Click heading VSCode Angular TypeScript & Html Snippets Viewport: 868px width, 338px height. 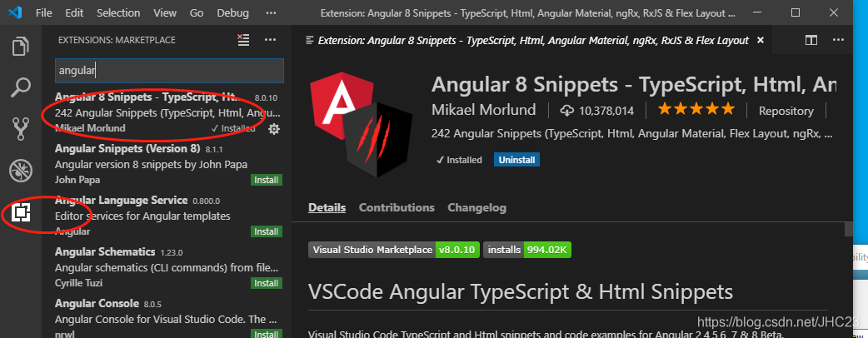[521, 291]
